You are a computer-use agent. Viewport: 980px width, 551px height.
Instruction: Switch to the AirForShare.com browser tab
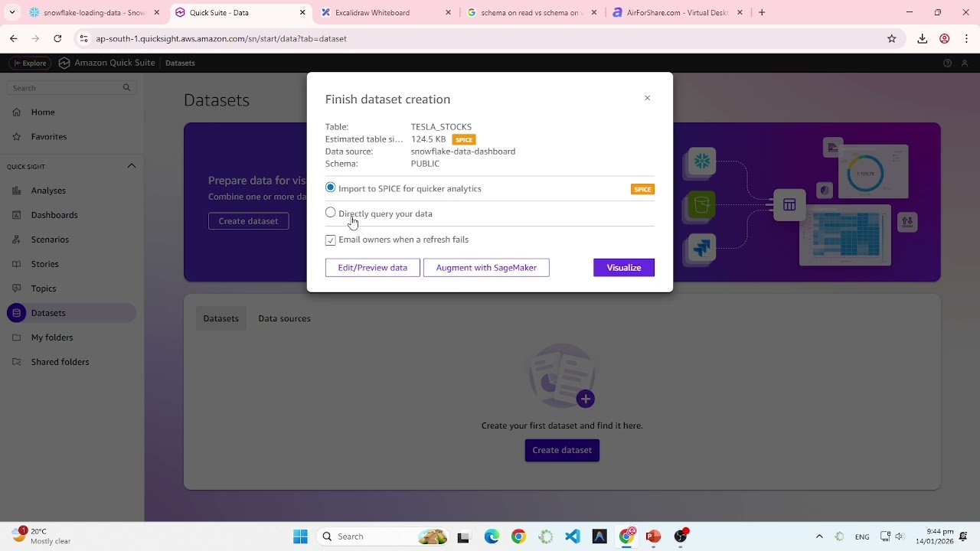[678, 13]
